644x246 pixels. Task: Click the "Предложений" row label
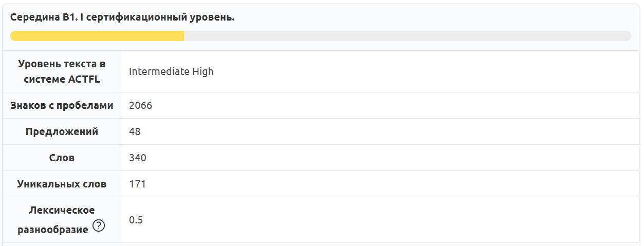(x=62, y=131)
